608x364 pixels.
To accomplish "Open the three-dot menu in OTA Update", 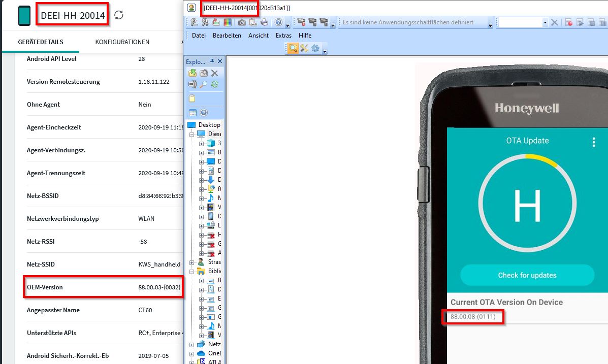I will point(593,142).
